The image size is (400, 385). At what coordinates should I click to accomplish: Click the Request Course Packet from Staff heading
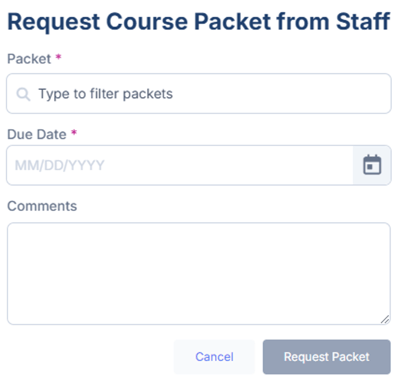point(199,22)
